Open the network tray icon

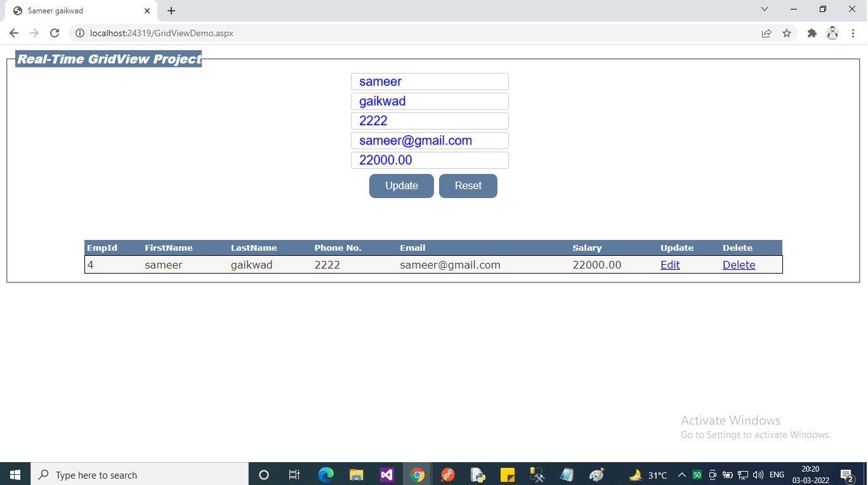point(742,474)
